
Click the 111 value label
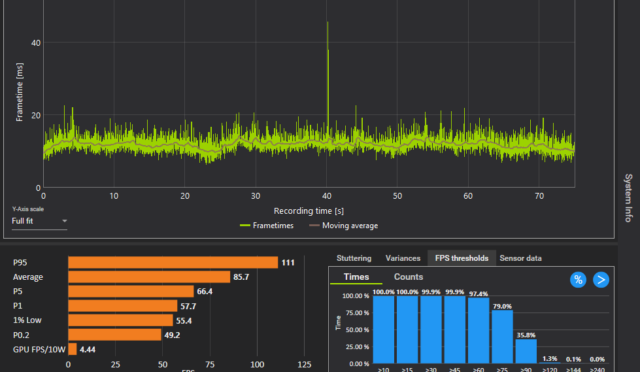(288, 263)
